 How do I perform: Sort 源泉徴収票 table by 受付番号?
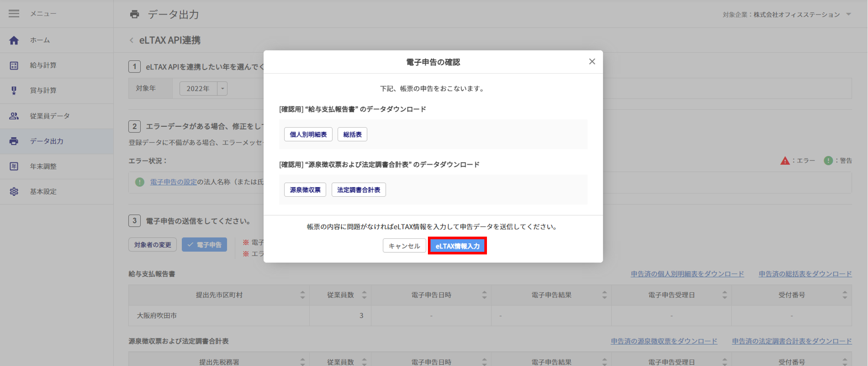pyautogui.click(x=845, y=362)
